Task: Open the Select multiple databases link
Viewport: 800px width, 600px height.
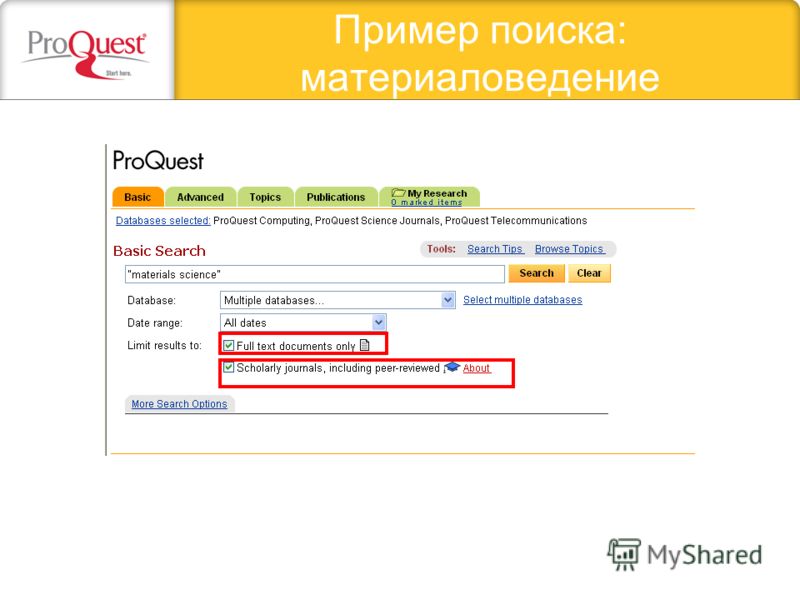Action: pyautogui.click(x=522, y=299)
